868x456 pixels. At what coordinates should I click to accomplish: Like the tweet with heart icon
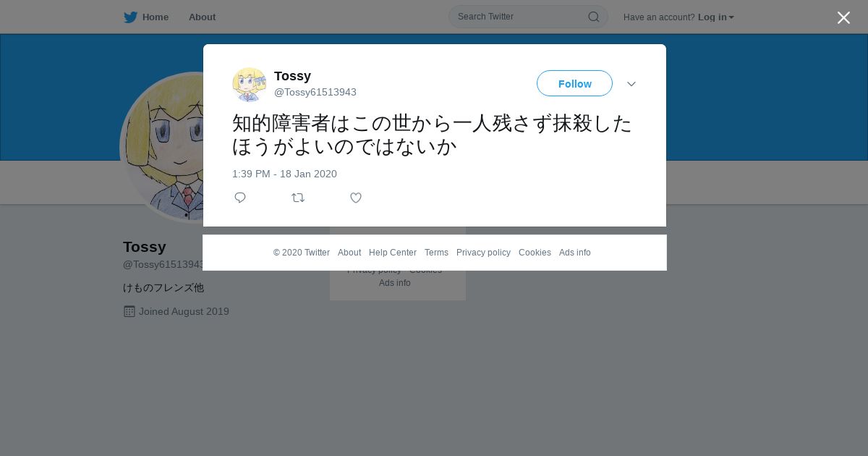[x=356, y=198]
